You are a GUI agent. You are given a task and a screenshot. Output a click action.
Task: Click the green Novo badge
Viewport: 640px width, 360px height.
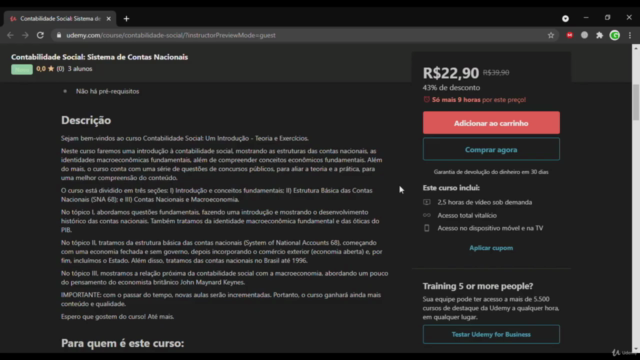22,69
